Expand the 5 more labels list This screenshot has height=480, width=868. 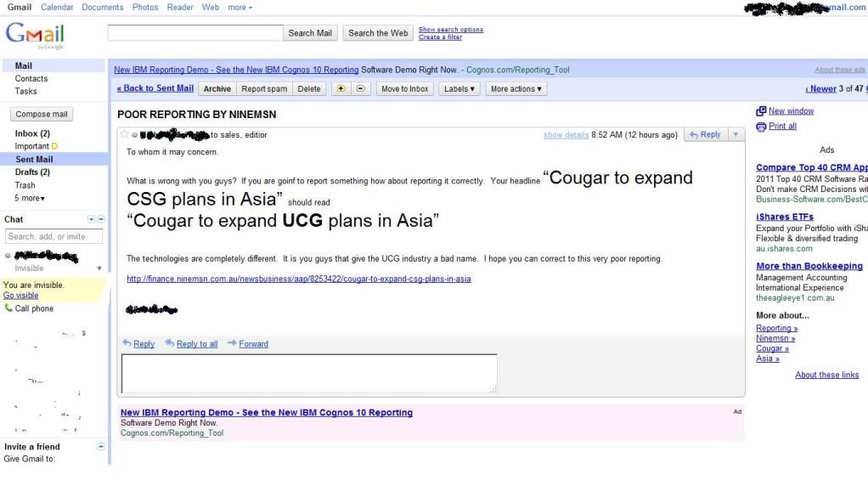[30, 198]
